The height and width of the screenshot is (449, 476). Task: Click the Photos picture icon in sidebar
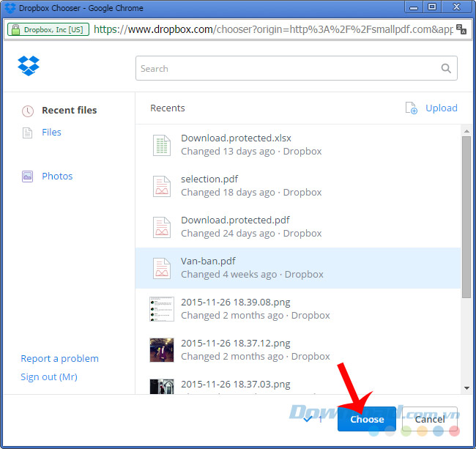click(x=27, y=177)
